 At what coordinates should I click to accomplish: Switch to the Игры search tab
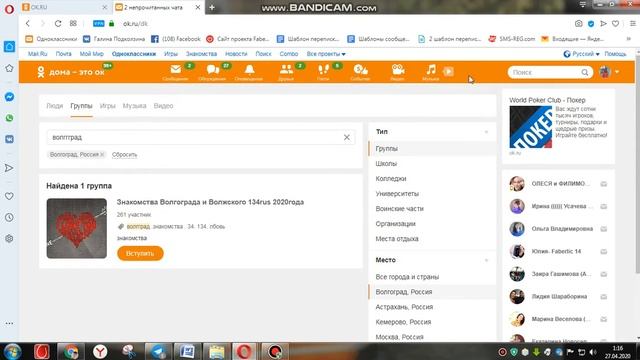point(108,106)
